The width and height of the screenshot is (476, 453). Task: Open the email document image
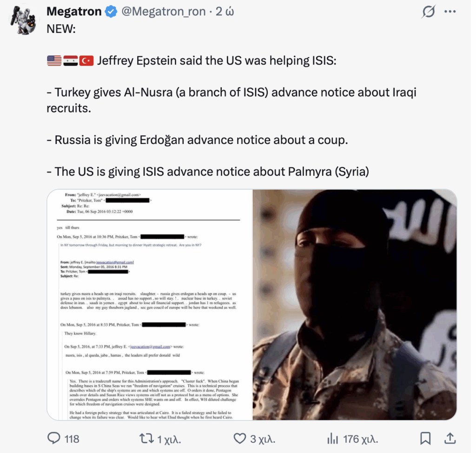150,305
